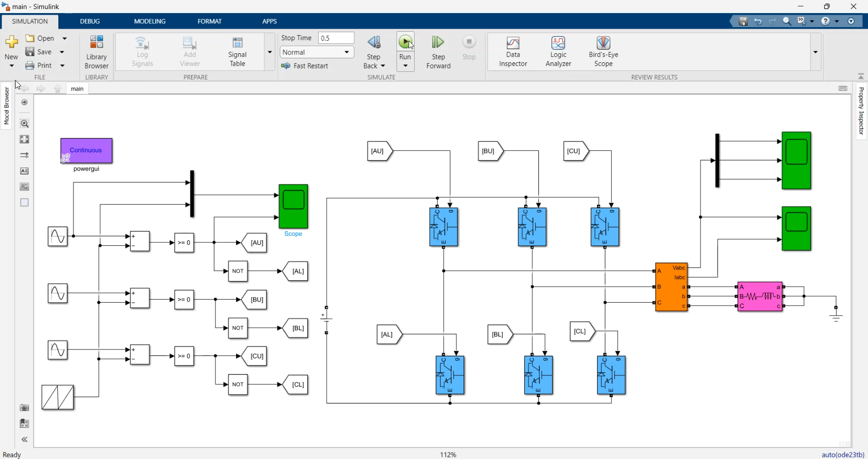Click the area box palette icon
The image size is (868, 459).
(x=24, y=203)
